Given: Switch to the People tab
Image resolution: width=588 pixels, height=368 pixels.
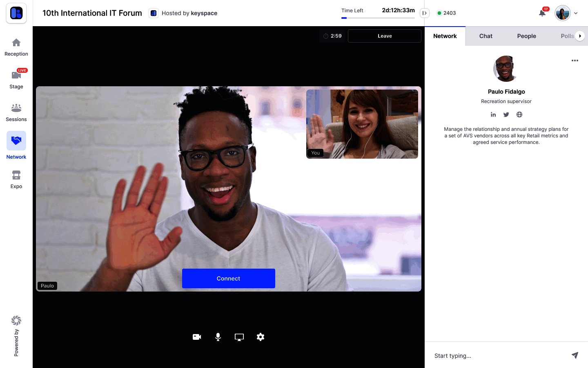Looking at the screenshot, I should 527,36.
